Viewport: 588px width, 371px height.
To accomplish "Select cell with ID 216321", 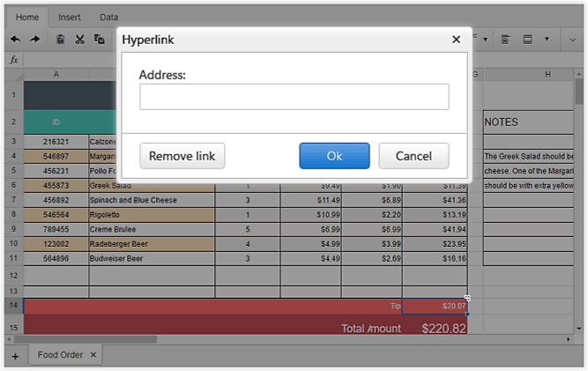I will pyautogui.click(x=56, y=142).
